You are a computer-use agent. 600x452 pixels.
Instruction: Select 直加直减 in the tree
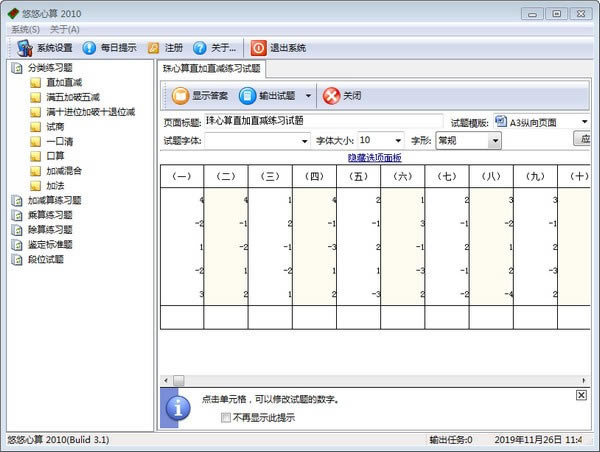64,83
